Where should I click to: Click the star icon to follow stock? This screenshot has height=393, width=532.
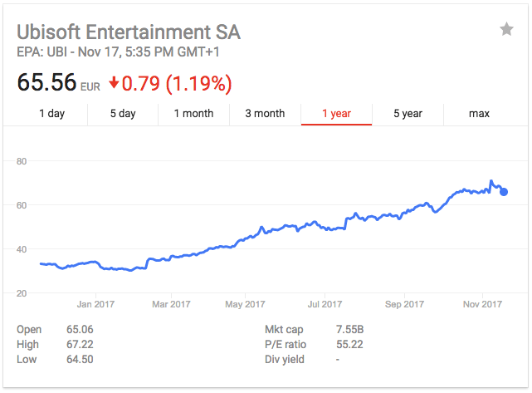pos(506,29)
